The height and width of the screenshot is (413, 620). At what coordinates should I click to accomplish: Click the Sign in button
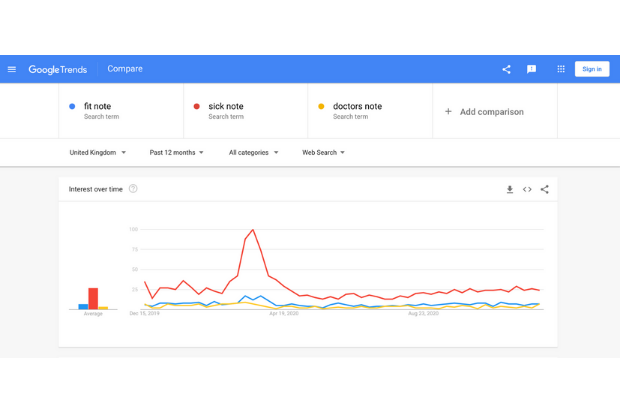coord(592,69)
